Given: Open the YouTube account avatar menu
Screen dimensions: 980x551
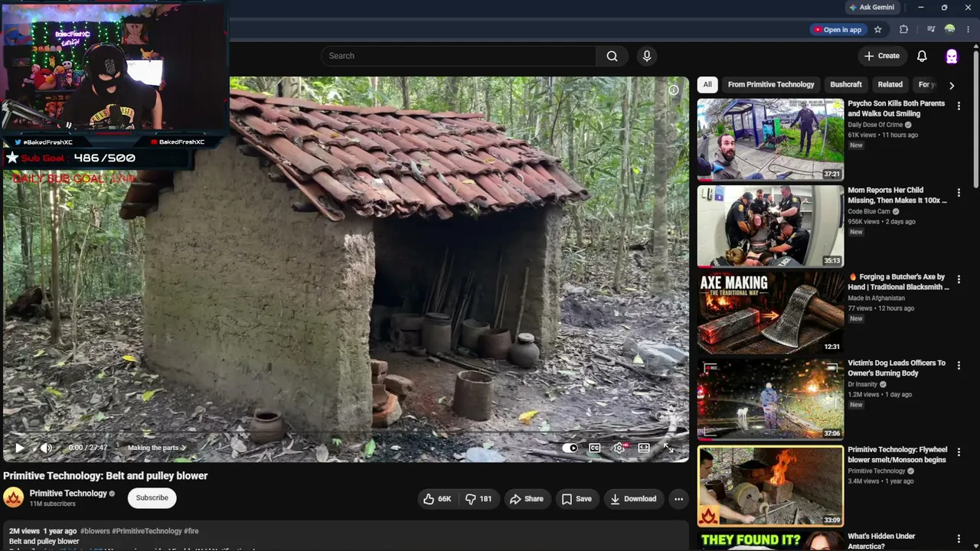Looking at the screenshot, I should [952, 56].
